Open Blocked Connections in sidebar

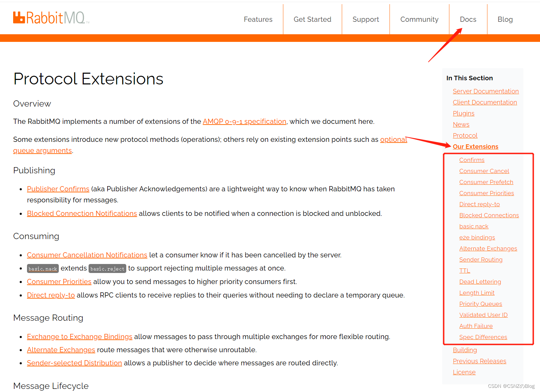coord(489,215)
